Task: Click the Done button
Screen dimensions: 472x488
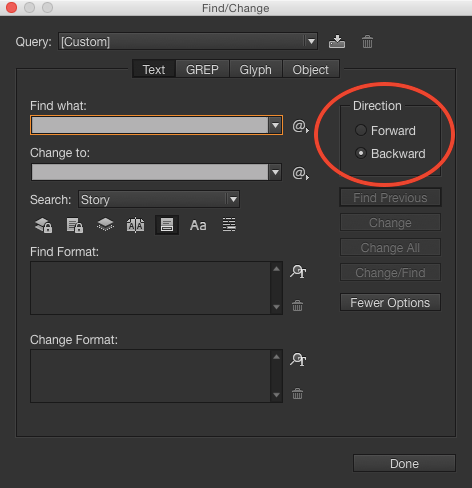Action: pos(404,463)
